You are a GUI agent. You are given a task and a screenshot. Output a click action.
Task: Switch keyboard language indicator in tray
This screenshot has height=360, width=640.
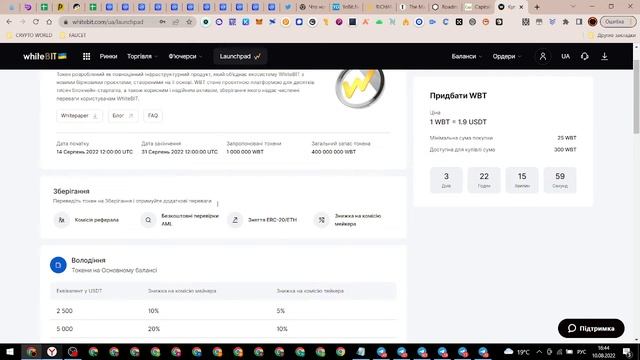[581, 352]
